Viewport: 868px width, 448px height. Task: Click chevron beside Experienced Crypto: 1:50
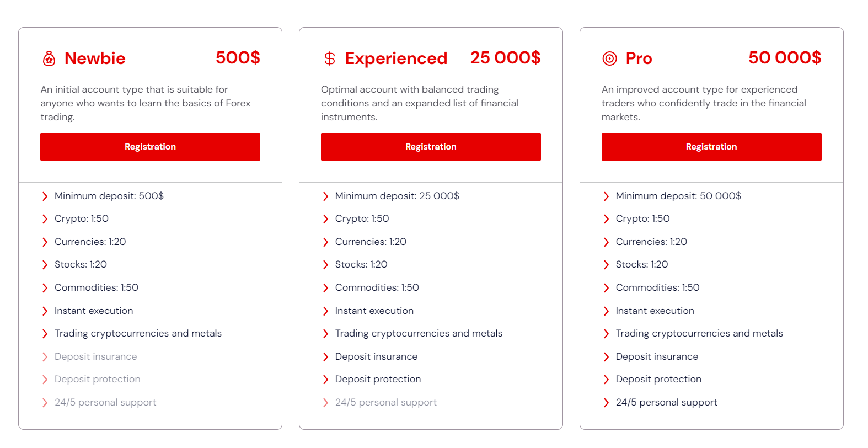coord(326,219)
